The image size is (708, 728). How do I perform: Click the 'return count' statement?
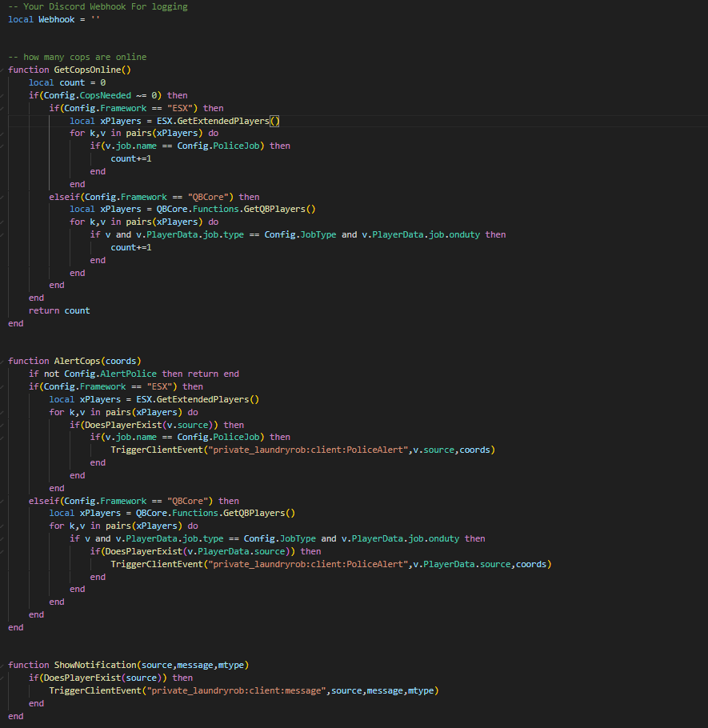59,310
